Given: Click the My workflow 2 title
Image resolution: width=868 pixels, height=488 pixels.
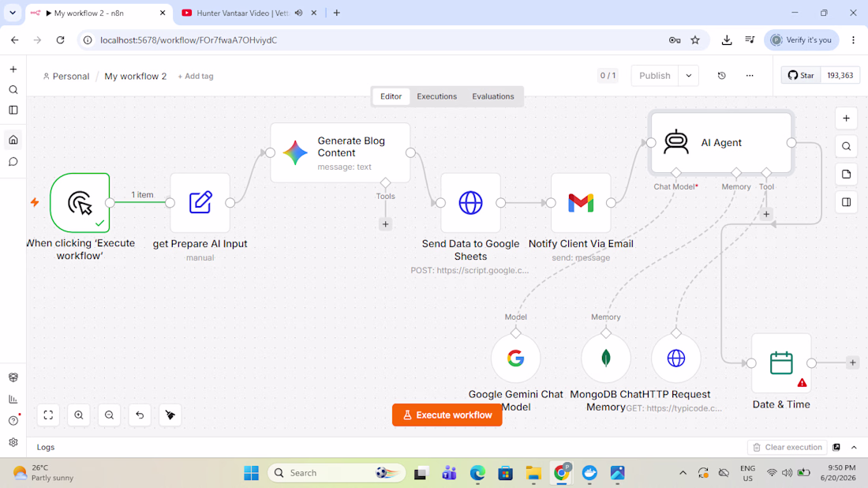Looking at the screenshot, I should point(135,77).
